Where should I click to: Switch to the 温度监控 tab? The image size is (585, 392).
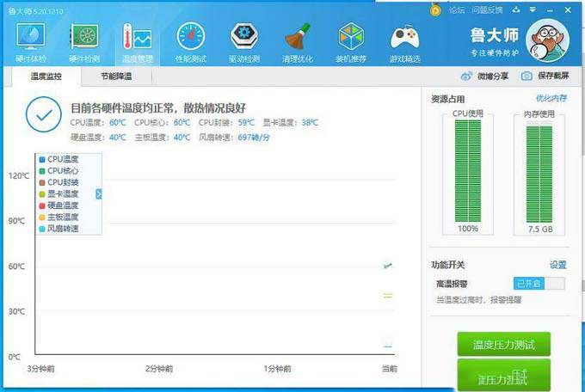point(46,77)
